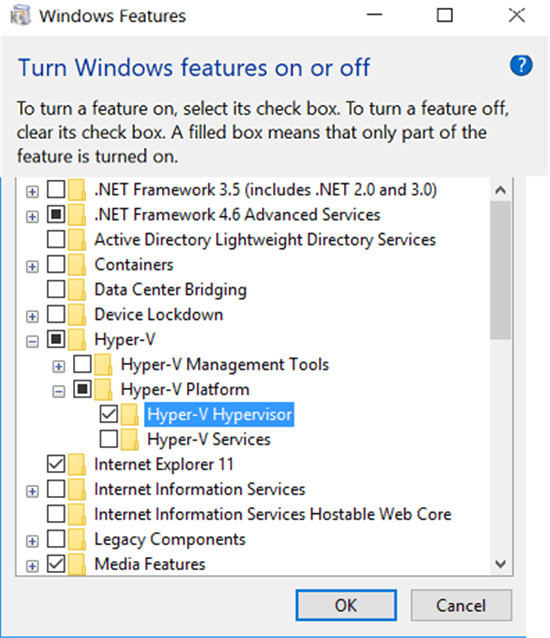Viewport: 550px width, 638px height.
Task: Click the scrollbar down arrow
Action: pyautogui.click(x=500, y=564)
